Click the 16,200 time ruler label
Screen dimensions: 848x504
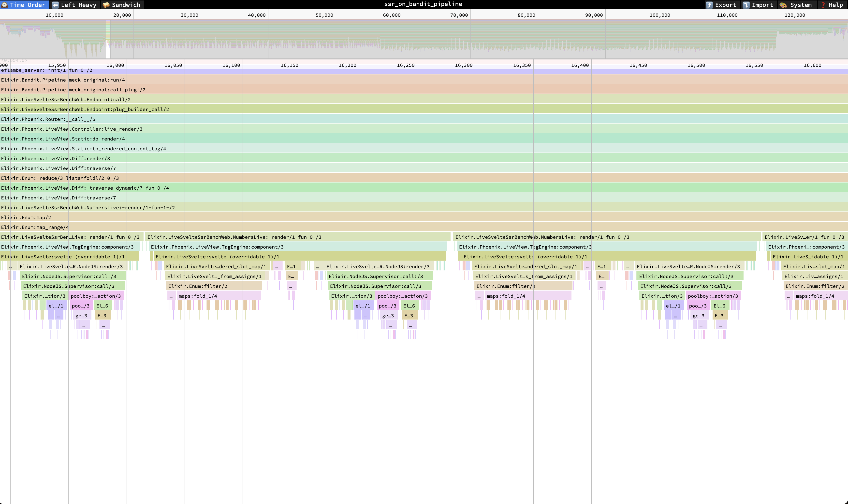[x=348, y=65]
